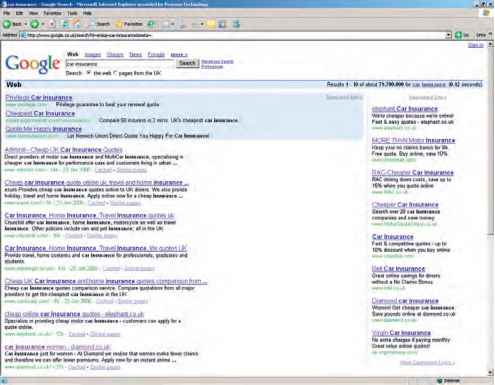
Task: Open the Tools menu in the menu bar
Action: pyautogui.click(x=72, y=13)
